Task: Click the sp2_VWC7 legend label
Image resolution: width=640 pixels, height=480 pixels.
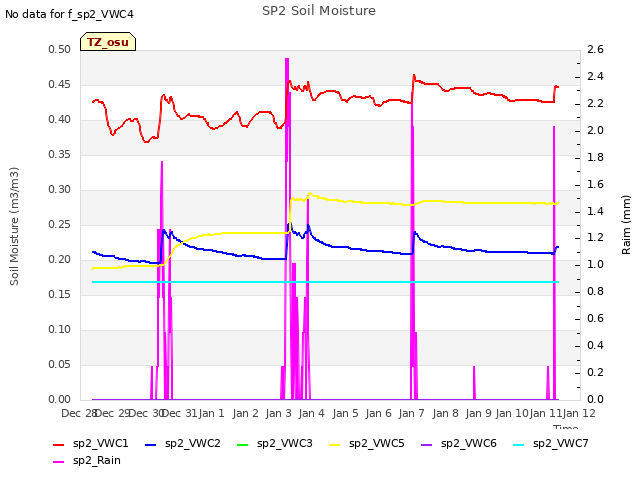Action: point(560,443)
